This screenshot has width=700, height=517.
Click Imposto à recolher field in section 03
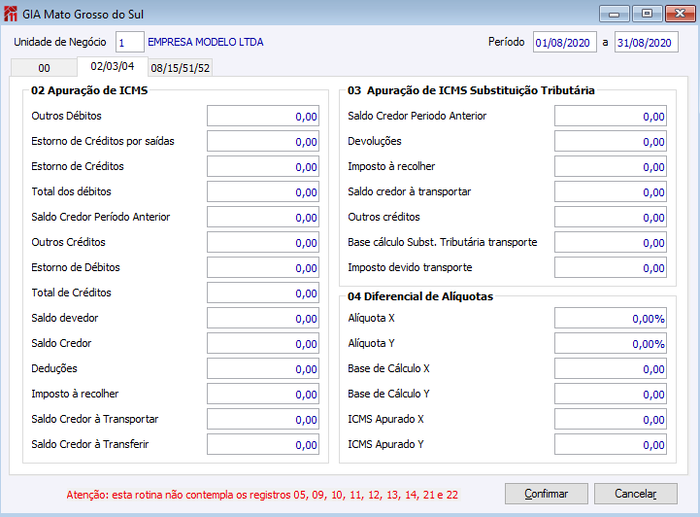pos(610,167)
